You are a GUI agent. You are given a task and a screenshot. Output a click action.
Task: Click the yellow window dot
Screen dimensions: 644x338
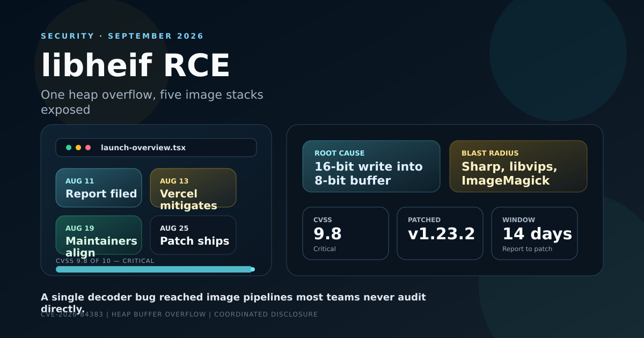[x=78, y=148]
